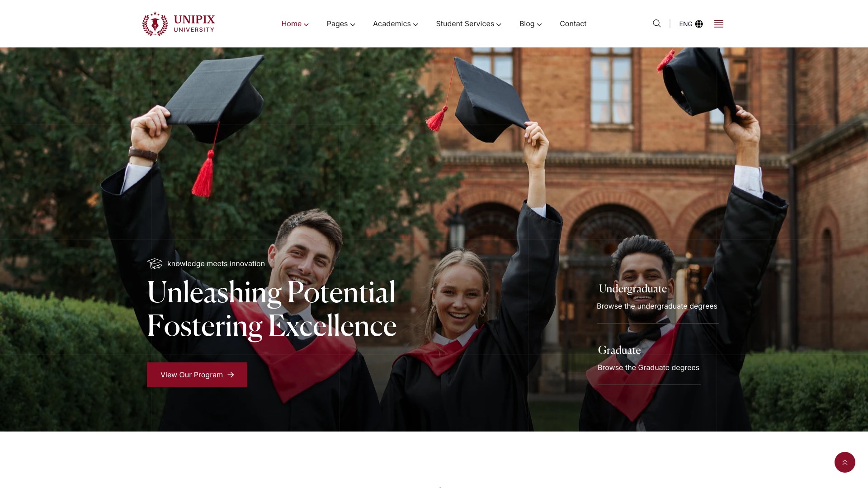The height and width of the screenshot is (488, 868).
Task: Expand the Academics dropdown chevron
Action: [x=415, y=24]
